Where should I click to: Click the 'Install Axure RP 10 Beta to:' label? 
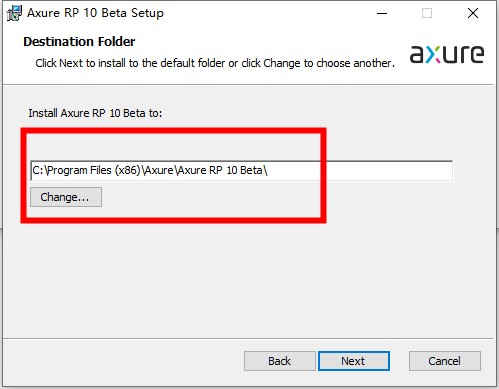coord(95,113)
